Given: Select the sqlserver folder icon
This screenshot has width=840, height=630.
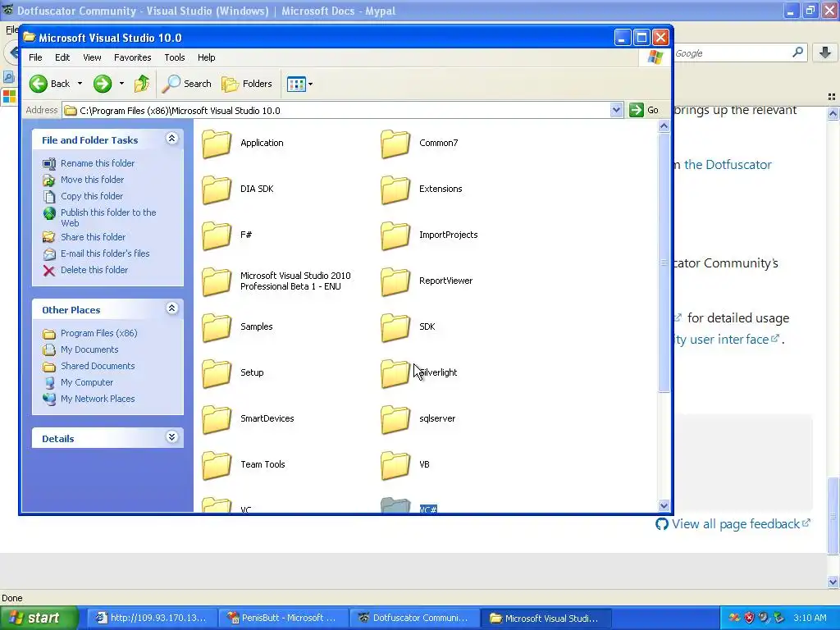Looking at the screenshot, I should (395, 419).
